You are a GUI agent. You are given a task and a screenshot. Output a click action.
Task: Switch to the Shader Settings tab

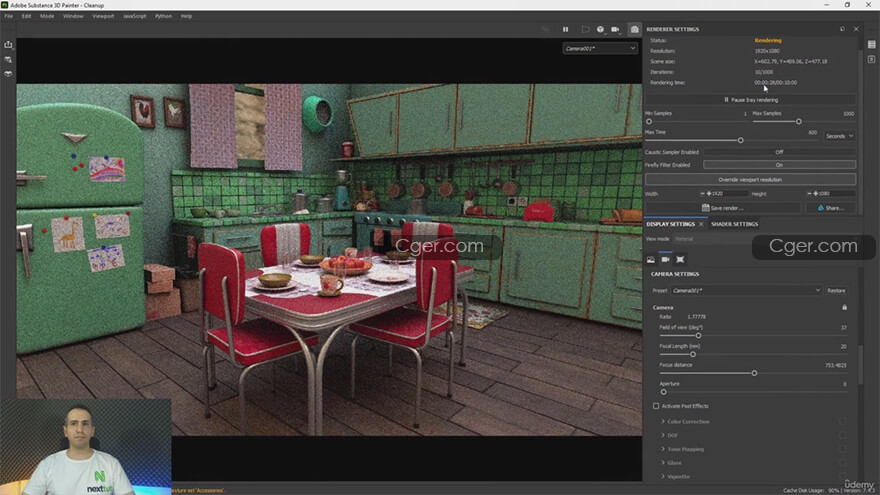(x=735, y=224)
